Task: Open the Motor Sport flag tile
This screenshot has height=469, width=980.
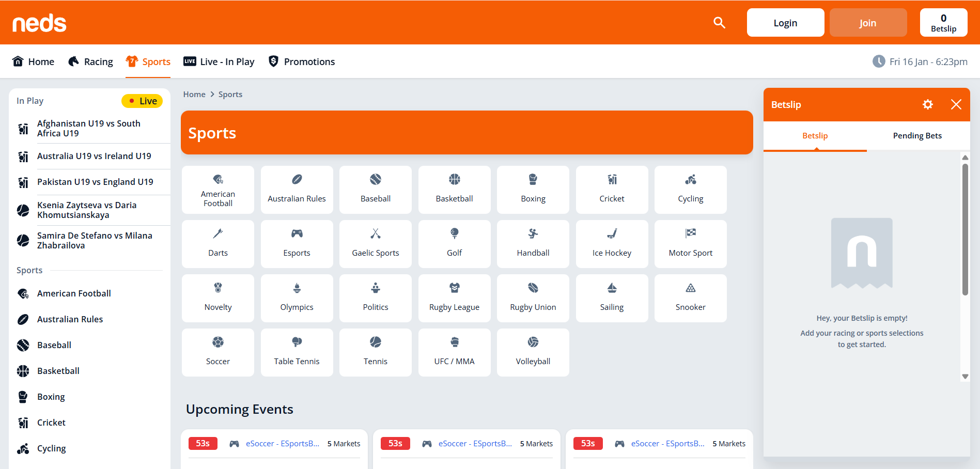Action: 691,244
